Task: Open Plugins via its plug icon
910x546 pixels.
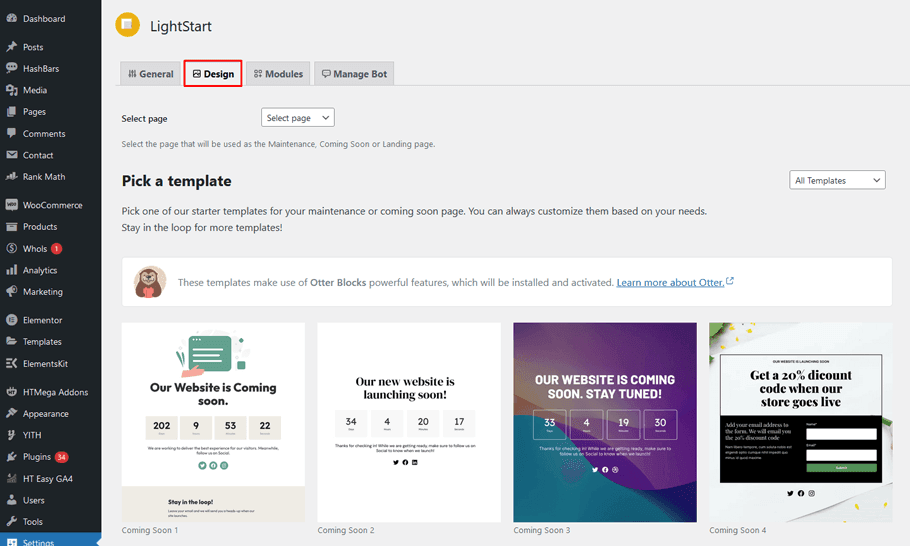Action: [12, 457]
